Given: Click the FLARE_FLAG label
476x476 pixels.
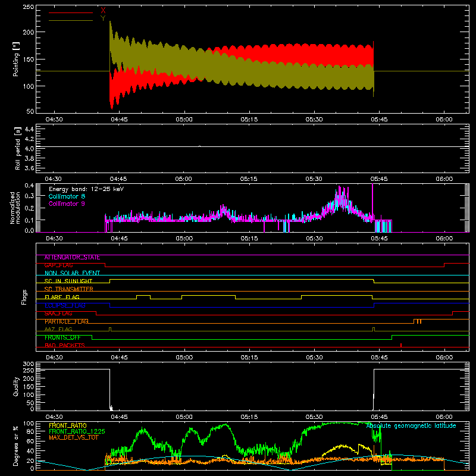Looking at the screenshot, I should [62, 297].
